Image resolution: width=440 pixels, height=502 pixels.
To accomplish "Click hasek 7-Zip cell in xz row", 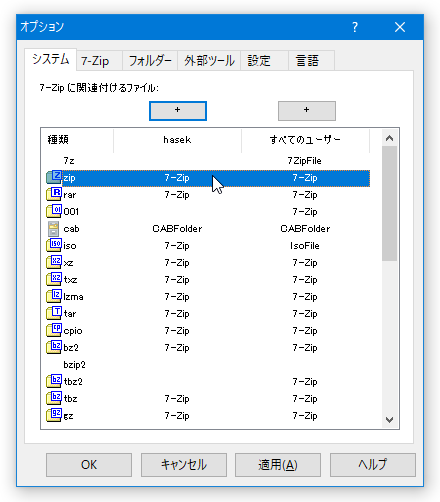I will (177, 263).
